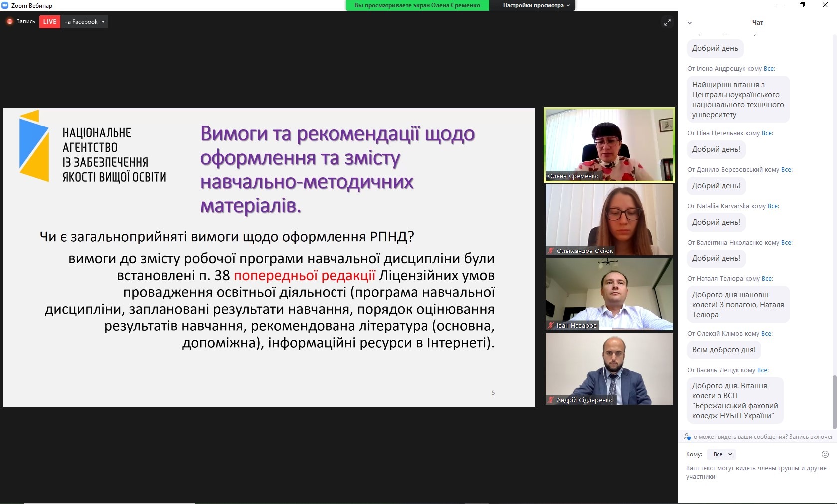Select Іван Назаров's video thumbnail
Viewport: 837px width, 504px height.
(x=609, y=294)
